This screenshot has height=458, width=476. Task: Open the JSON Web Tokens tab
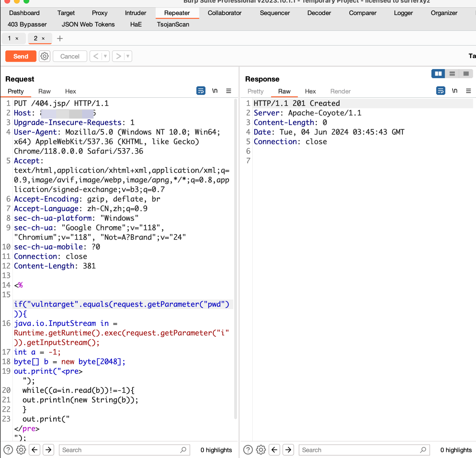pos(88,24)
